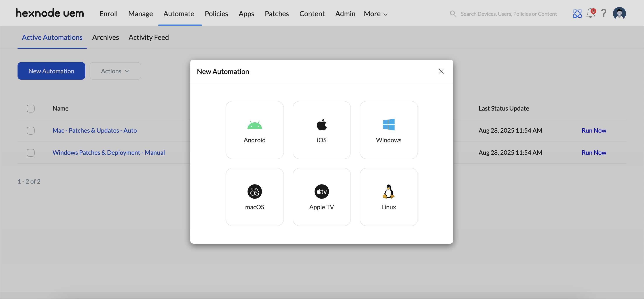
Task: Focus the search devices input field
Action: (508, 14)
